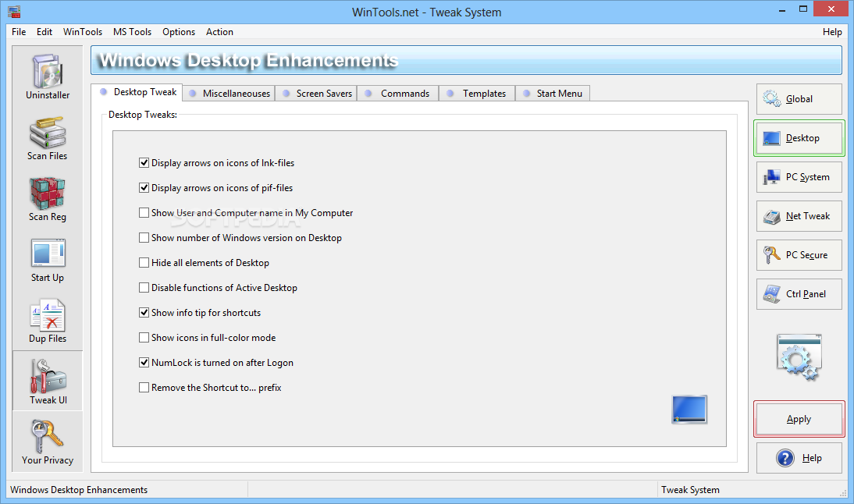Viewport: 854px width, 504px height.
Task: Select the Desktop tweaks section
Action: tap(799, 138)
